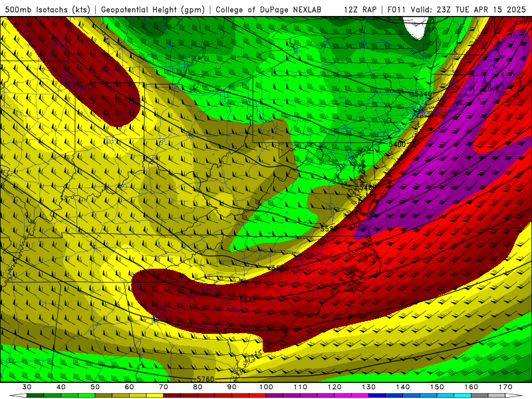Click the 5340 height contour label

pos(423,94)
